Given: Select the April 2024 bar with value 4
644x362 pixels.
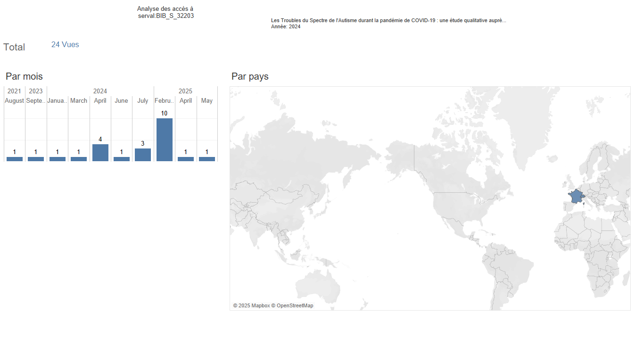Looking at the screenshot, I should click(100, 153).
